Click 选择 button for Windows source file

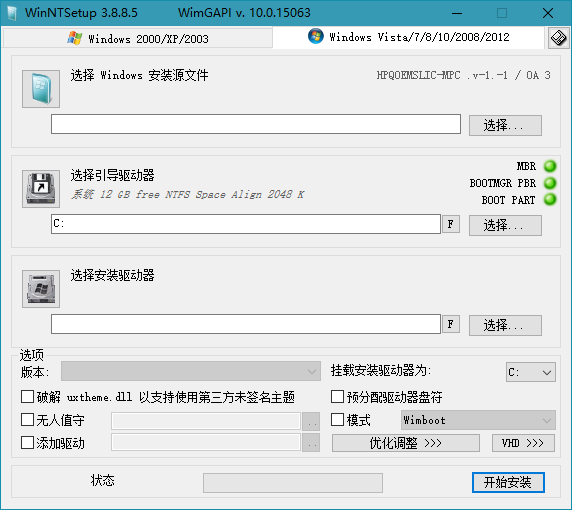(x=505, y=126)
